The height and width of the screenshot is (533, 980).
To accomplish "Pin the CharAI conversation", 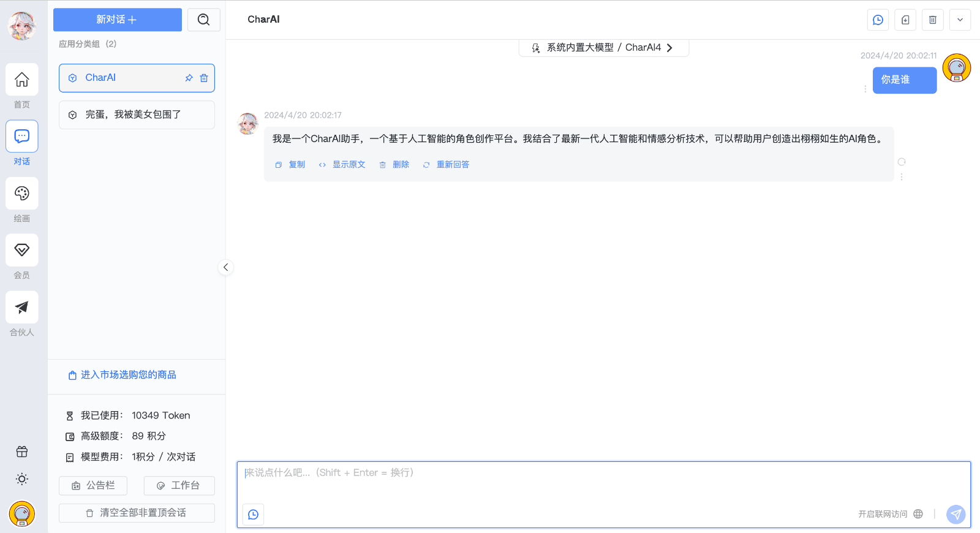I will click(x=189, y=78).
